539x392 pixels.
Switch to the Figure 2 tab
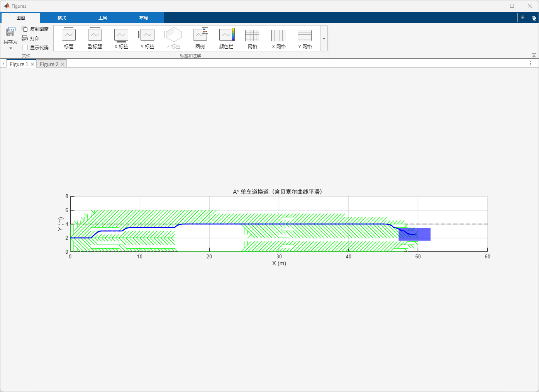(49, 64)
